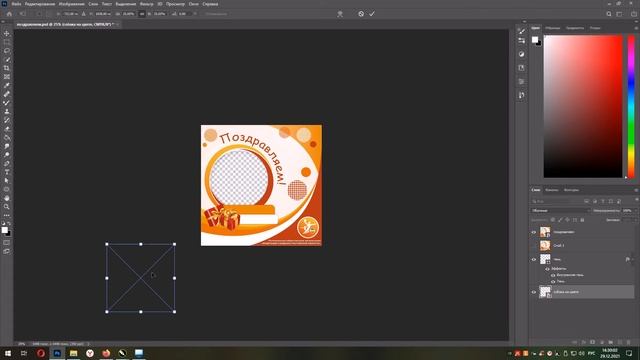The image size is (640, 360).
Task: Select the Crop tool
Action: [x=7, y=68]
